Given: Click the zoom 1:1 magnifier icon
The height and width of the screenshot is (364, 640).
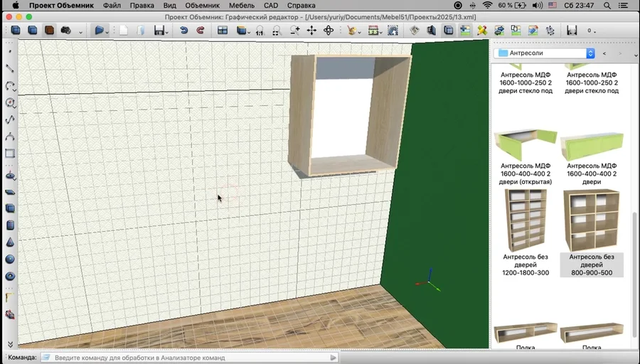Looking at the screenshot, I should coord(260,31).
